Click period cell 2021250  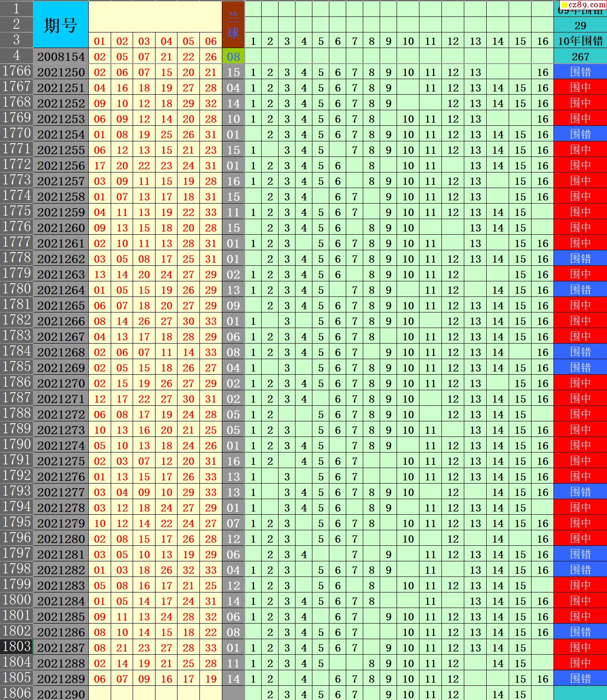tap(61, 72)
